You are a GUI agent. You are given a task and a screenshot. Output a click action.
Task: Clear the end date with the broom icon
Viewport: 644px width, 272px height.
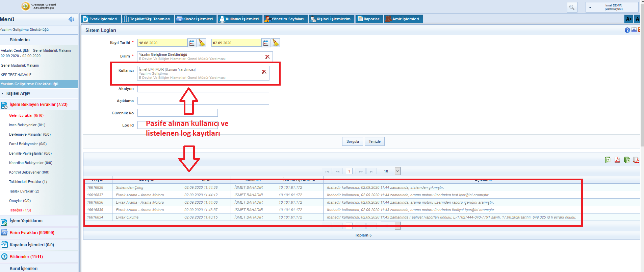[x=276, y=43]
